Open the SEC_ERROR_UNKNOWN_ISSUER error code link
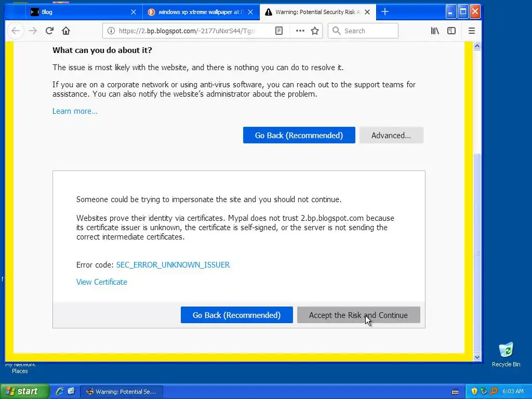 (173, 264)
